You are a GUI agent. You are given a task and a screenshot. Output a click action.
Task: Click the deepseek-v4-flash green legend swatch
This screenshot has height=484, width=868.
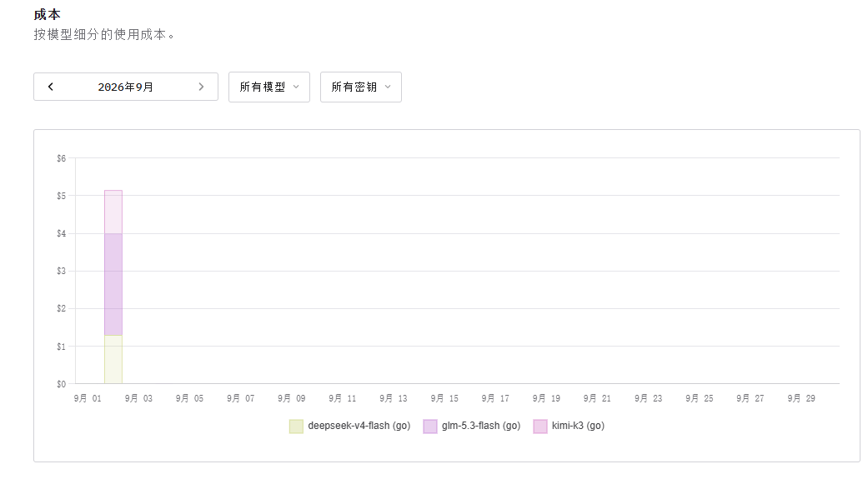(x=296, y=427)
